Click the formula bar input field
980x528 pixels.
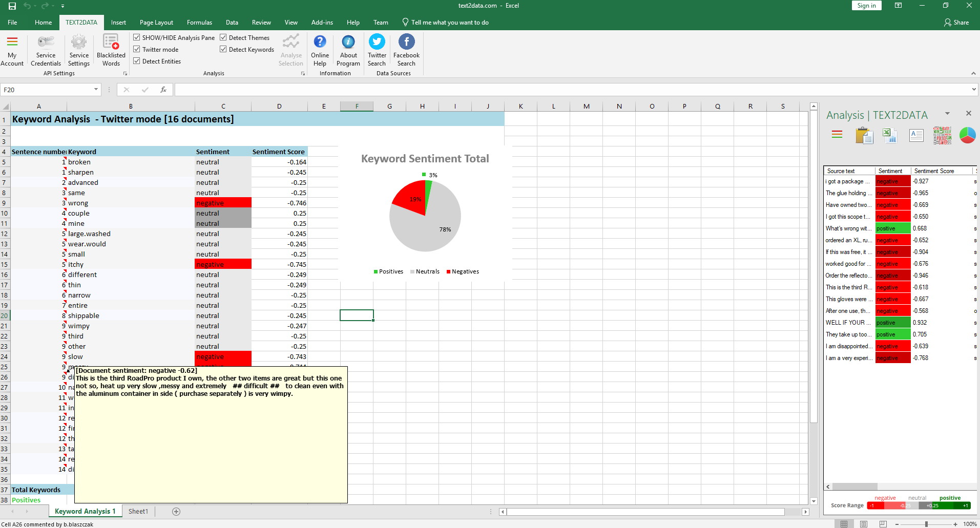pos(572,90)
